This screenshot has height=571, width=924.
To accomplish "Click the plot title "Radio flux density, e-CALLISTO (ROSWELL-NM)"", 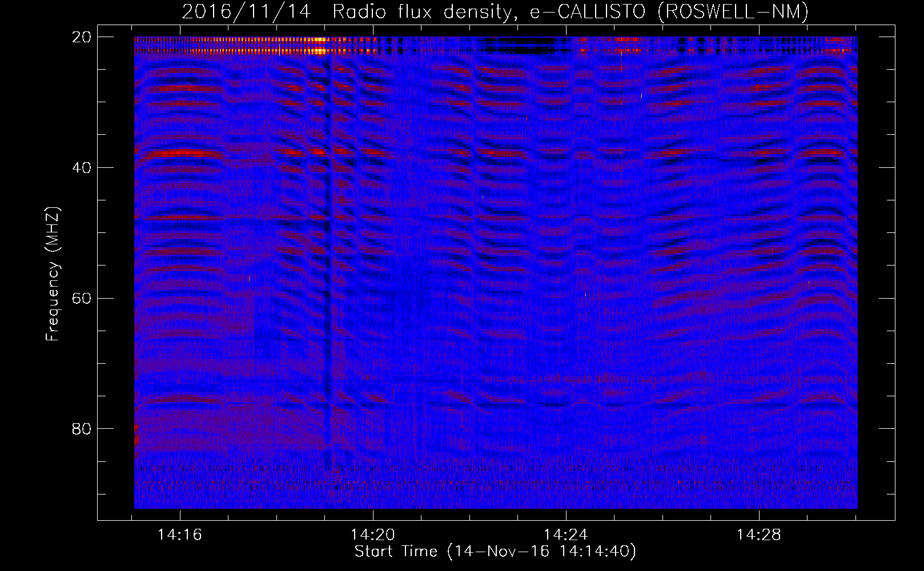I will click(571, 11).
